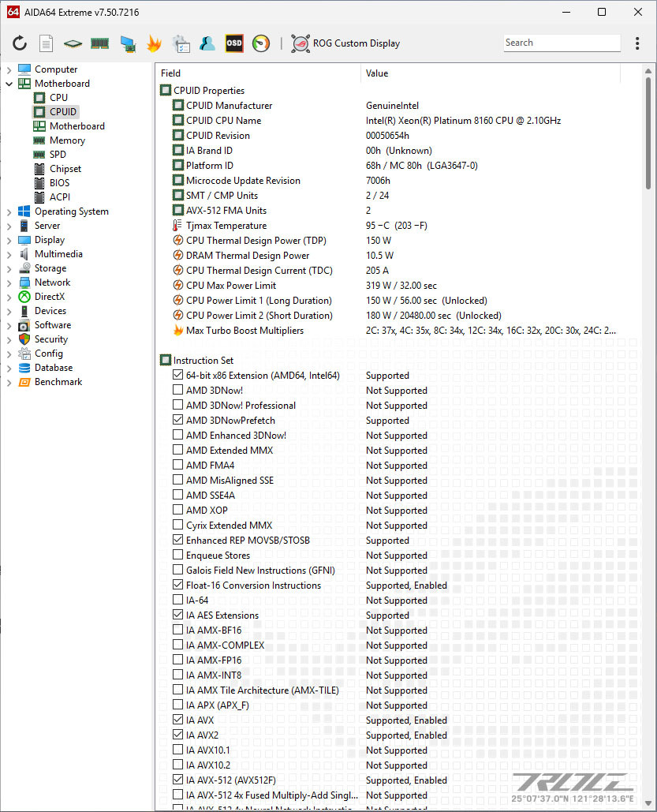Click the scrollbar down arrow
Image resolution: width=657 pixels, height=812 pixels.
pyautogui.click(x=648, y=803)
